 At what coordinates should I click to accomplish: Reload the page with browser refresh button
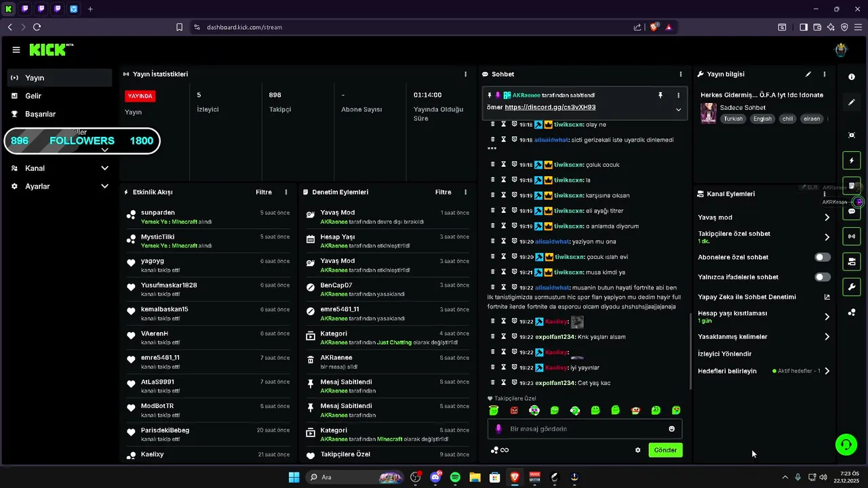37,27
